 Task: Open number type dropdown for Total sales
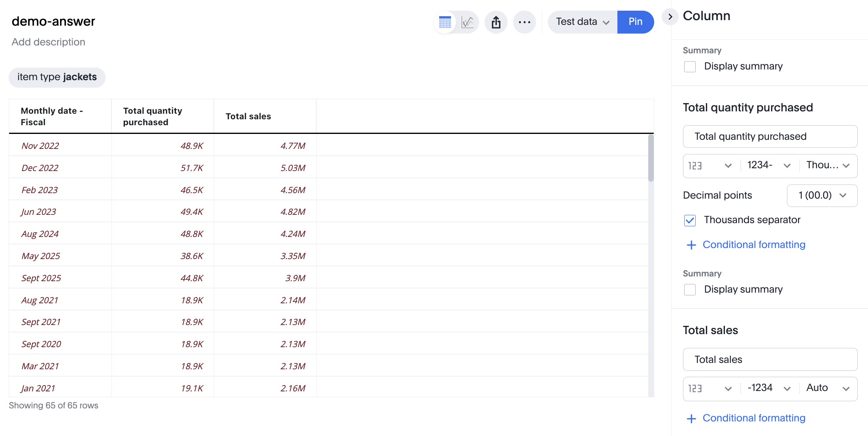711,389
